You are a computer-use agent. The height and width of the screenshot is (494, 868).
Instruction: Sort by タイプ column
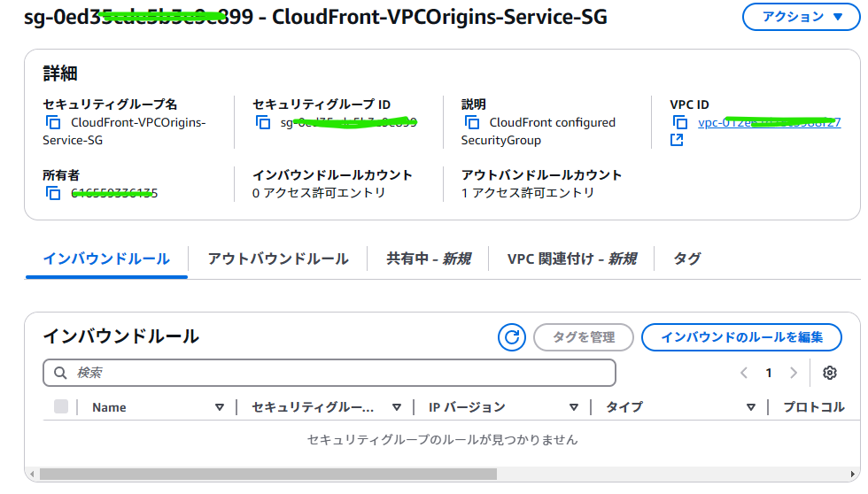pyautogui.click(x=751, y=407)
